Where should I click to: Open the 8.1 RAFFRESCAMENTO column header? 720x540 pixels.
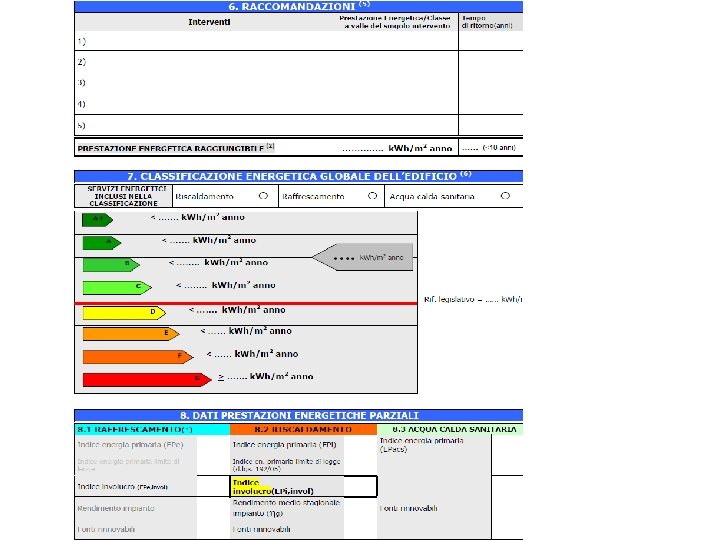[152, 429]
